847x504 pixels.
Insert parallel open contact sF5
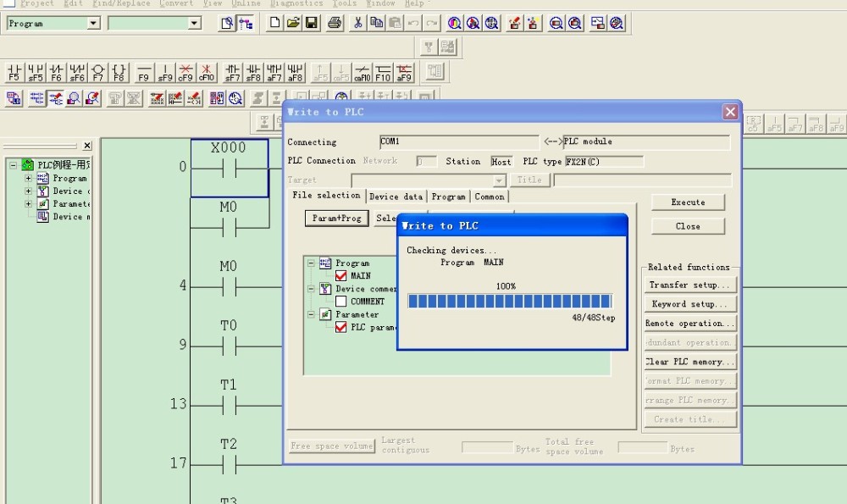coord(35,72)
